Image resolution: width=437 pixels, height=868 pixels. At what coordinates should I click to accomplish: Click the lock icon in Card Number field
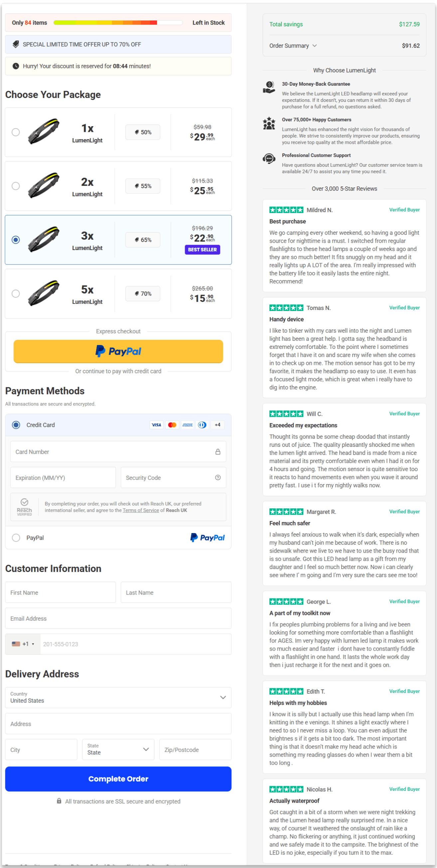pyautogui.click(x=218, y=451)
